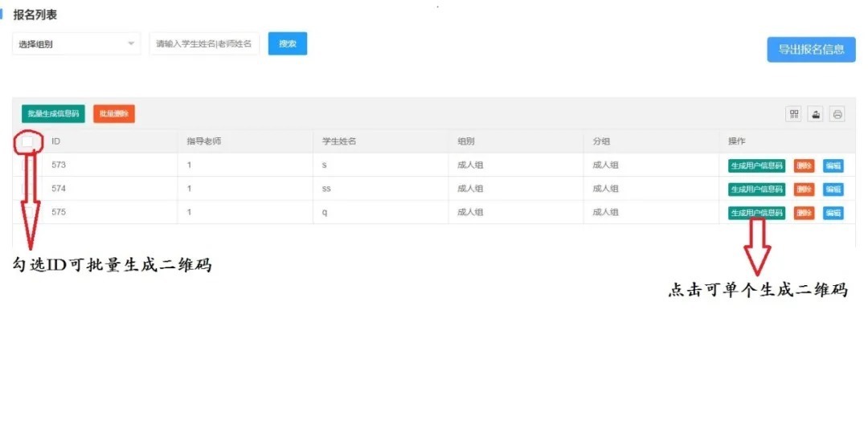Viewport: 868px width, 445px height.
Task: Click the 导出报名信息 button
Action: click(811, 49)
